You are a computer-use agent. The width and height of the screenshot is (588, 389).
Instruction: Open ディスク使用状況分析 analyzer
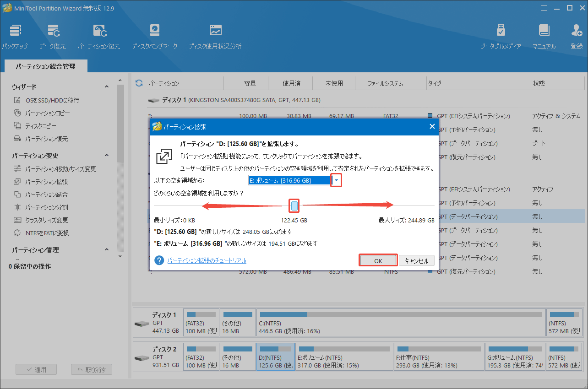click(215, 37)
